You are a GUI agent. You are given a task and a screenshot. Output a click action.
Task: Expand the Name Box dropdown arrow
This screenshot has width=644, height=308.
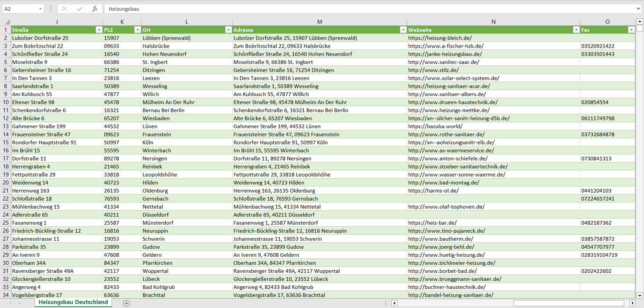coord(41,9)
